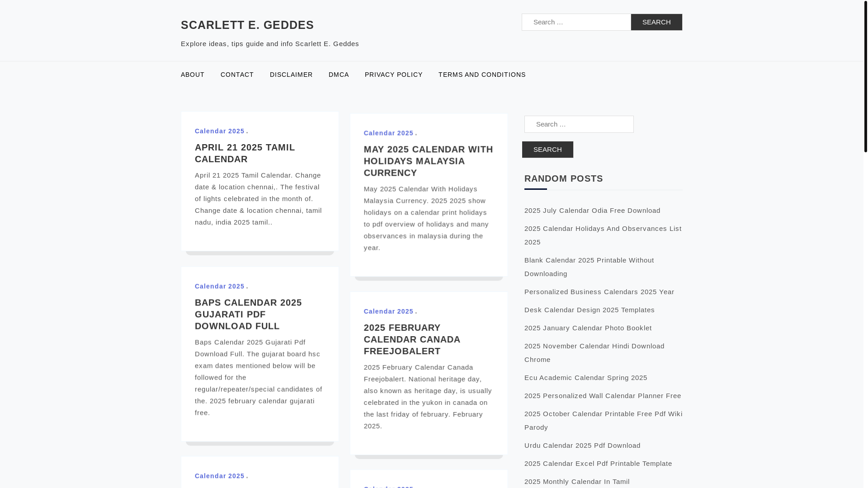868x488 pixels.
Task: Click Calendar 2025 category above February Canada post
Action: point(389,311)
